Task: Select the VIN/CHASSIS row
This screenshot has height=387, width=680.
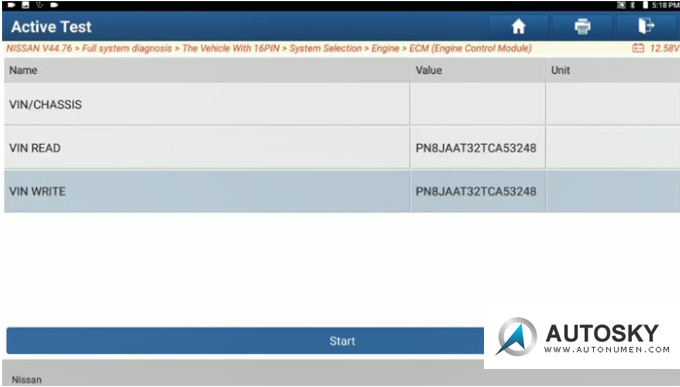Action: tap(342, 105)
